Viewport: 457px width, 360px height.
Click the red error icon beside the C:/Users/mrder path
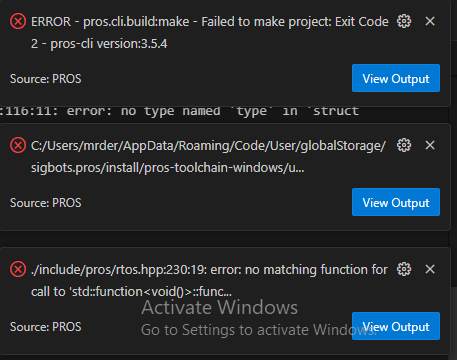[18, 146]
